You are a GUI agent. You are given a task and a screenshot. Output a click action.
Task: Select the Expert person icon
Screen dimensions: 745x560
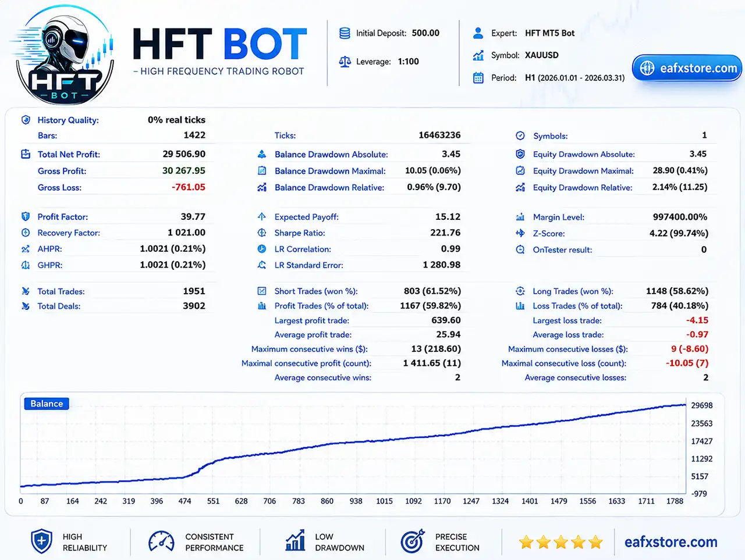[x=478, y=33]
